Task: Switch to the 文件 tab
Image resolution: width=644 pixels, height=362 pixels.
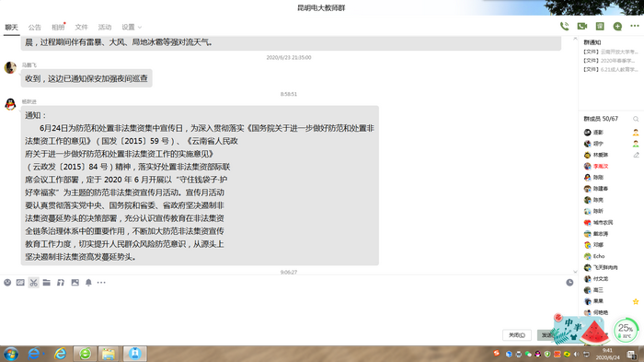Action: click(x=81, y=27)
